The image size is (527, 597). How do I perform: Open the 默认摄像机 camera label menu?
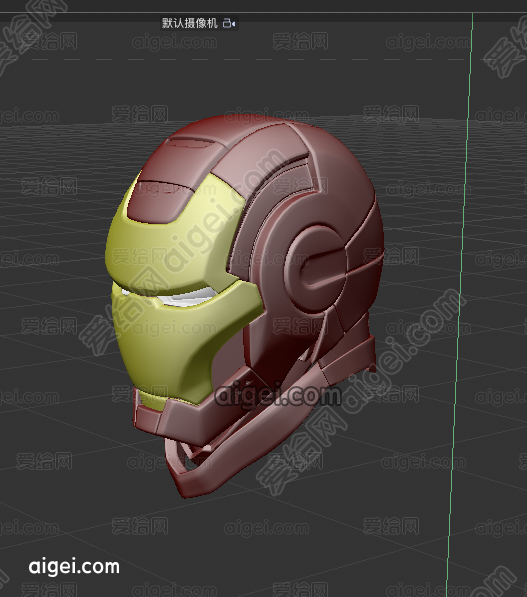tap(190, 23)
